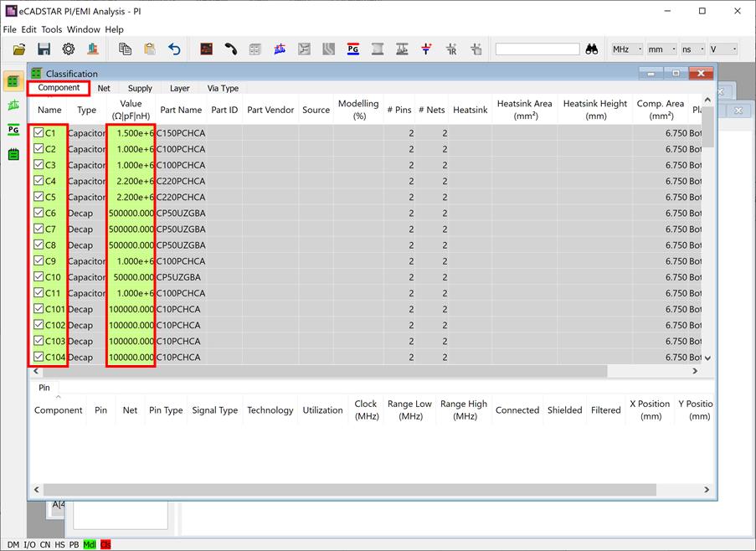Click the copy documents toolbar icon
Viewport: 756px width, 551px height.
click(125, 49)
